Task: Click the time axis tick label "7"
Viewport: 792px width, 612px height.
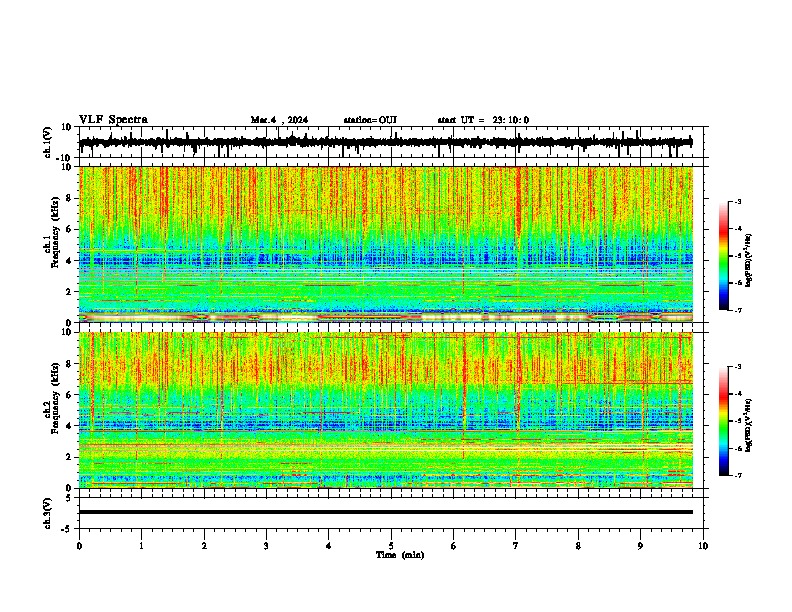Action: coord(516,546)
